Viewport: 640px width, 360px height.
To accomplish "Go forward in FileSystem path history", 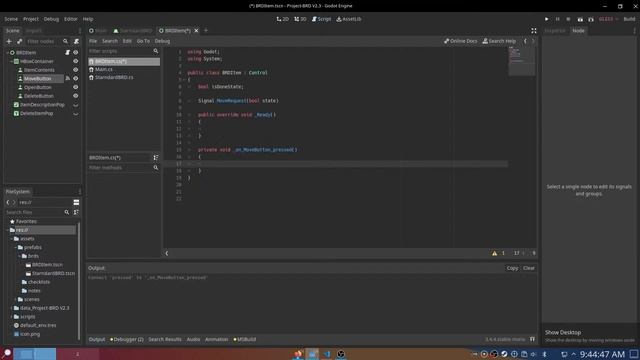I will click(14, 202).
